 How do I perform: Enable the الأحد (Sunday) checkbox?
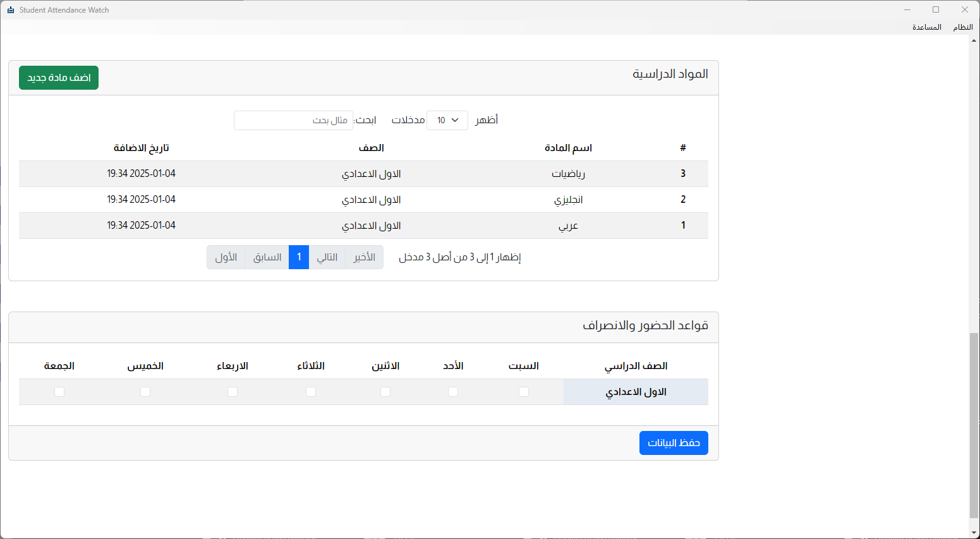click(x=453, y=392)
